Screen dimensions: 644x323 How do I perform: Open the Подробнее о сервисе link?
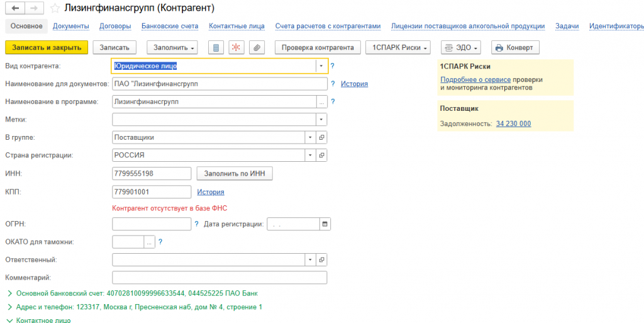[x=475, y=80]
